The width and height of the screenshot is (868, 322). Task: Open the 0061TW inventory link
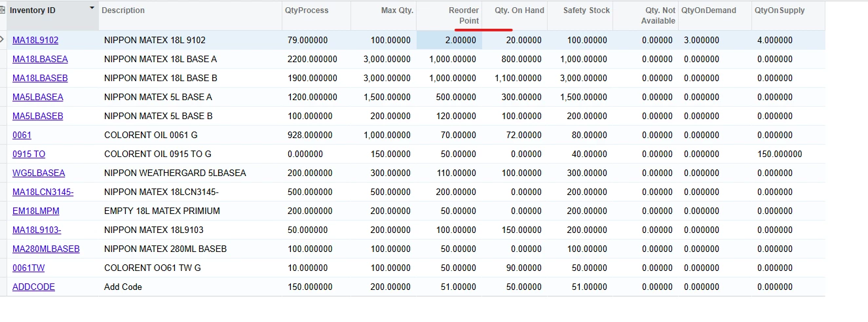pyautogui.click(x=29, y=268)
